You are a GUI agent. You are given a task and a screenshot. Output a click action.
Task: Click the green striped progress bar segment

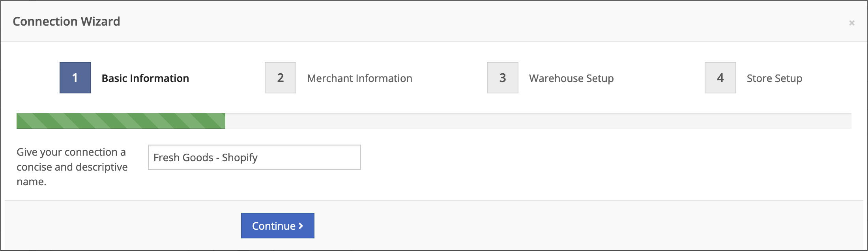point(121,121)
